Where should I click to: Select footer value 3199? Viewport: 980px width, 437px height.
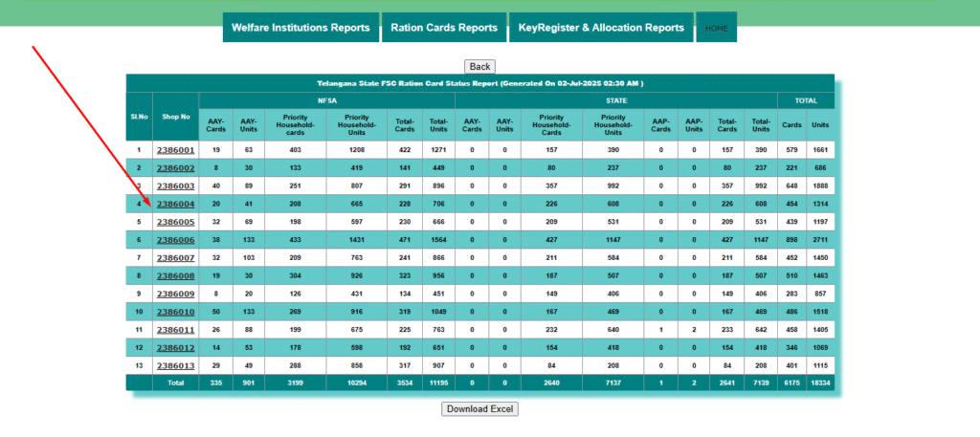coord(295,383)
